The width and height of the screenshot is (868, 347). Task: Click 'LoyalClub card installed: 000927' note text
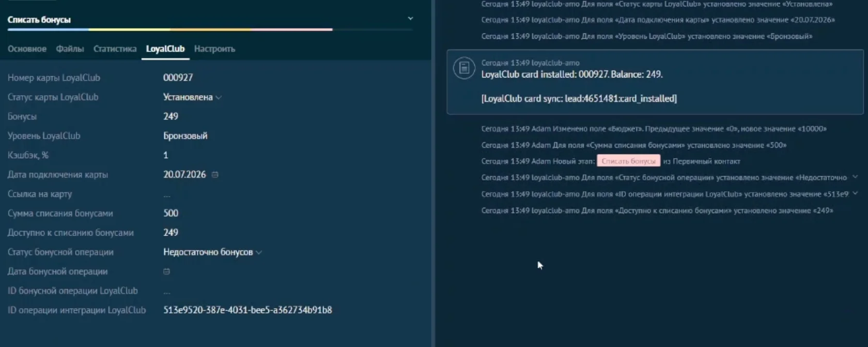coord(572,74)
